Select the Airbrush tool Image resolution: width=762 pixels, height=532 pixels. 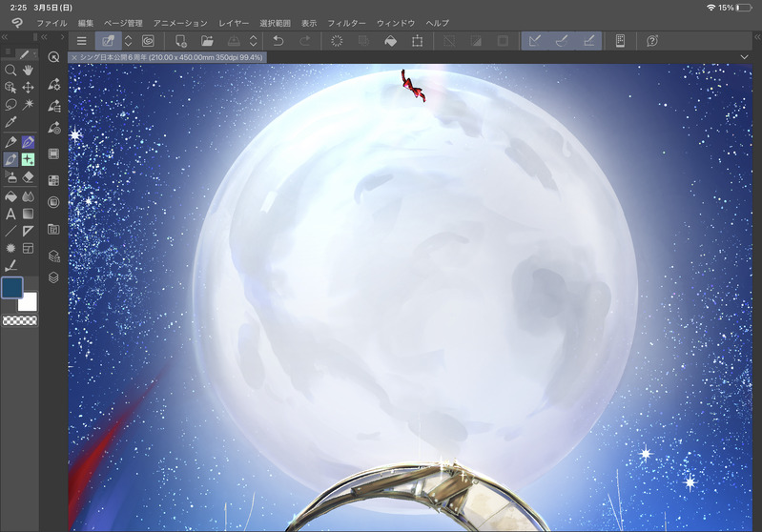point(10,177)
